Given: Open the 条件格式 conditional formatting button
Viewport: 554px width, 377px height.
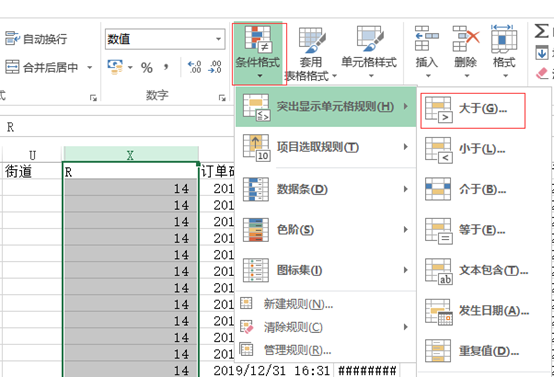Looking at the screenshot, I should click(x=259, y=53).
